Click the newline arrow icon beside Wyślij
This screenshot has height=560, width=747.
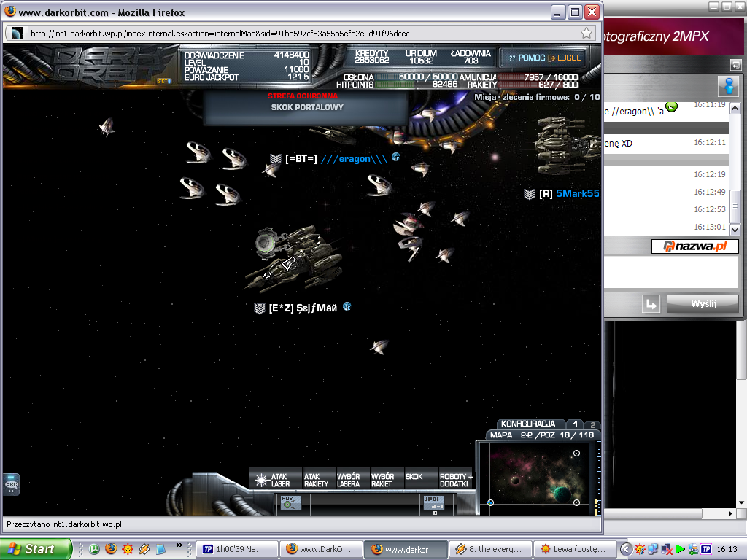[651, 304]
